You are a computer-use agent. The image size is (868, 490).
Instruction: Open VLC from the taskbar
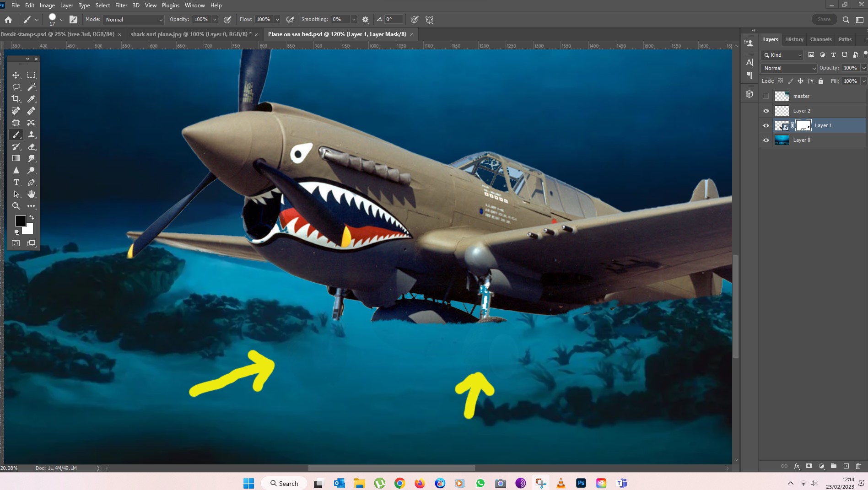coord(561,483)
